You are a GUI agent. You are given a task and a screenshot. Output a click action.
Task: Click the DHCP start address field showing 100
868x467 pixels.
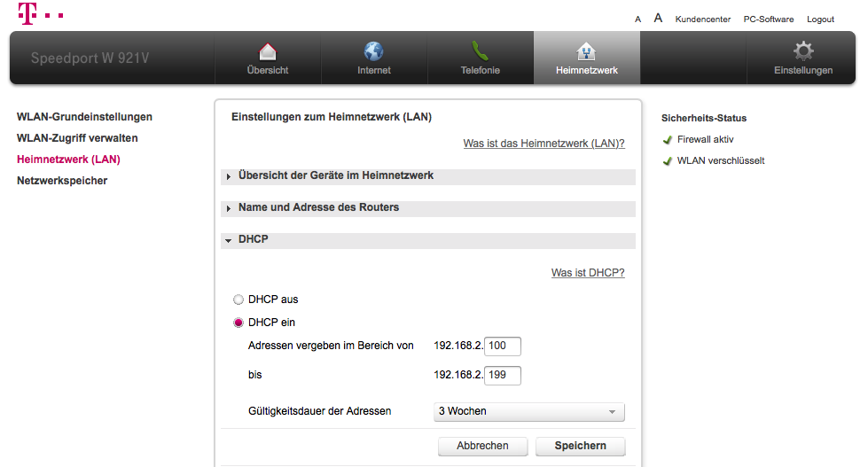(503, 346)
